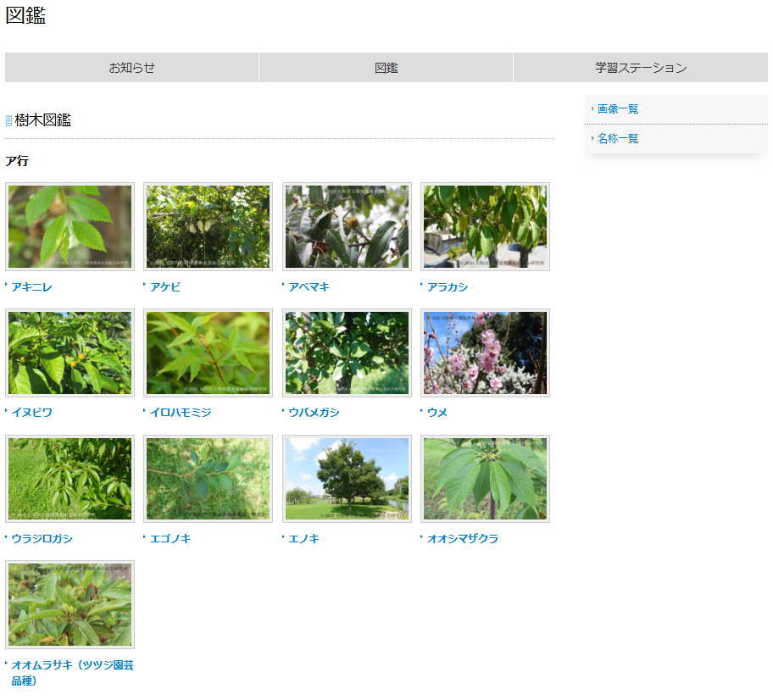The width and height of the screenshot is (773, 700).
Task: View the イヌビワ image thumbnail
Action: pos(70,353)
